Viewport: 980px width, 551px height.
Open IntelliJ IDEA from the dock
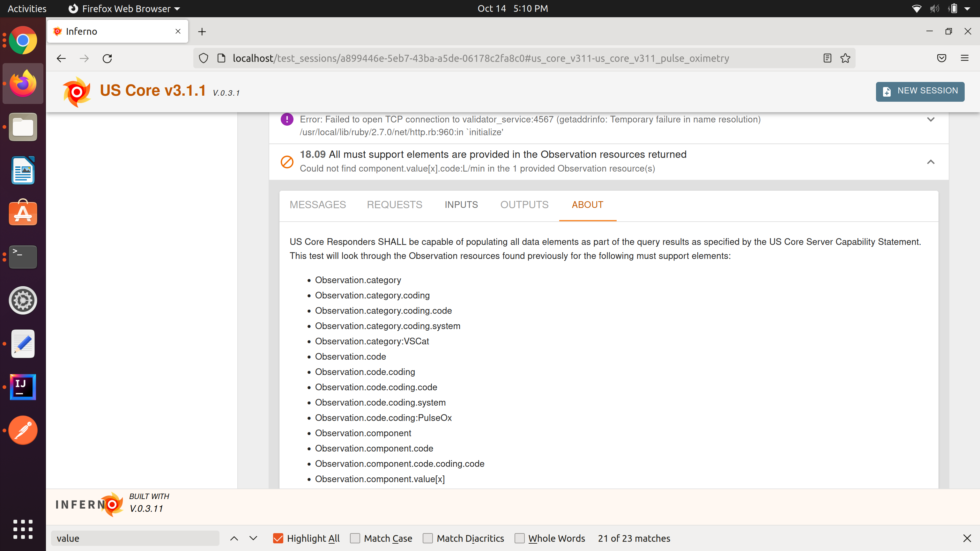[23, 387]
